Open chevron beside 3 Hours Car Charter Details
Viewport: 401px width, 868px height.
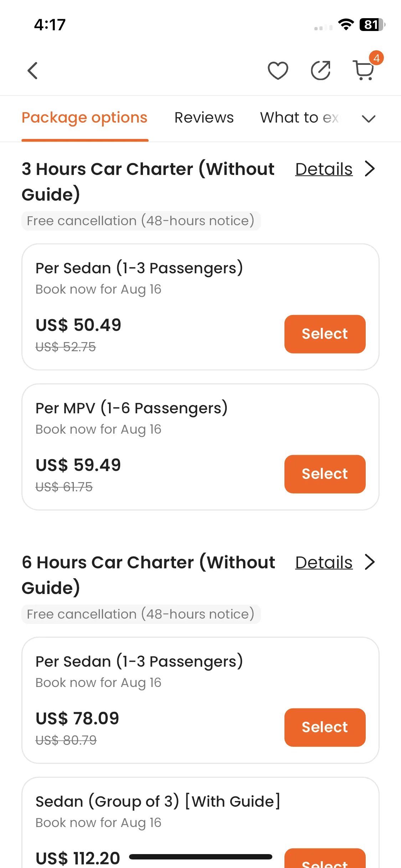370,169
